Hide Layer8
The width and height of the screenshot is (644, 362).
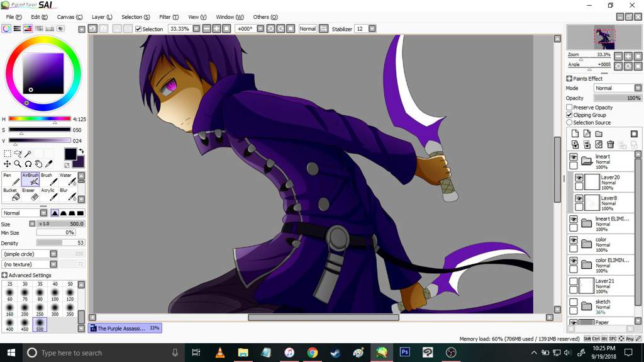point(579,199)
